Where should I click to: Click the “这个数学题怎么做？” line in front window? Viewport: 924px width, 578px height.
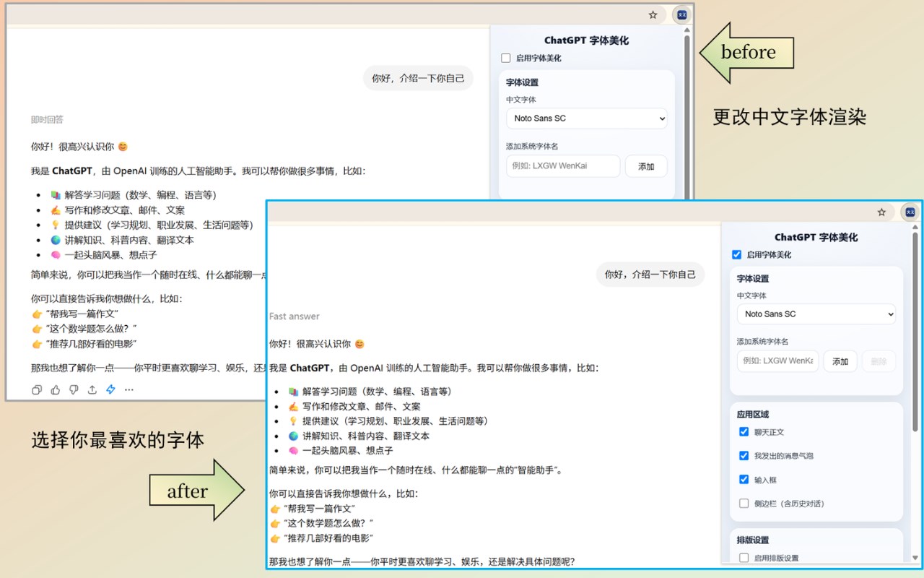point(321,523)
